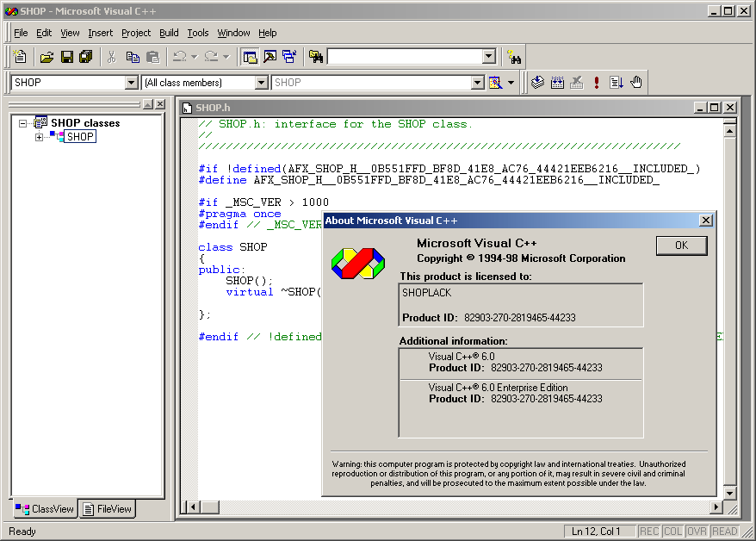756x541 pixels.
Task: Open the Build menu
Action: pyautogui.click(x=169, y=33)
